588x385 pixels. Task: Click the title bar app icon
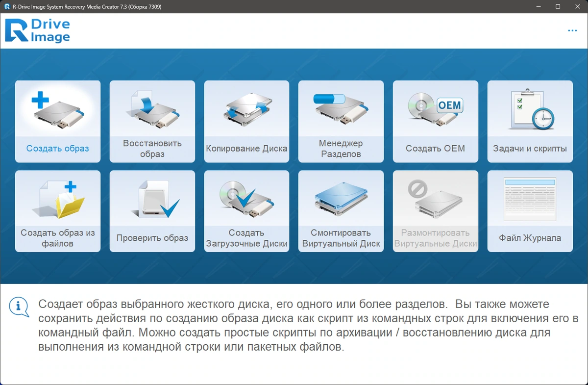[7, 7]
